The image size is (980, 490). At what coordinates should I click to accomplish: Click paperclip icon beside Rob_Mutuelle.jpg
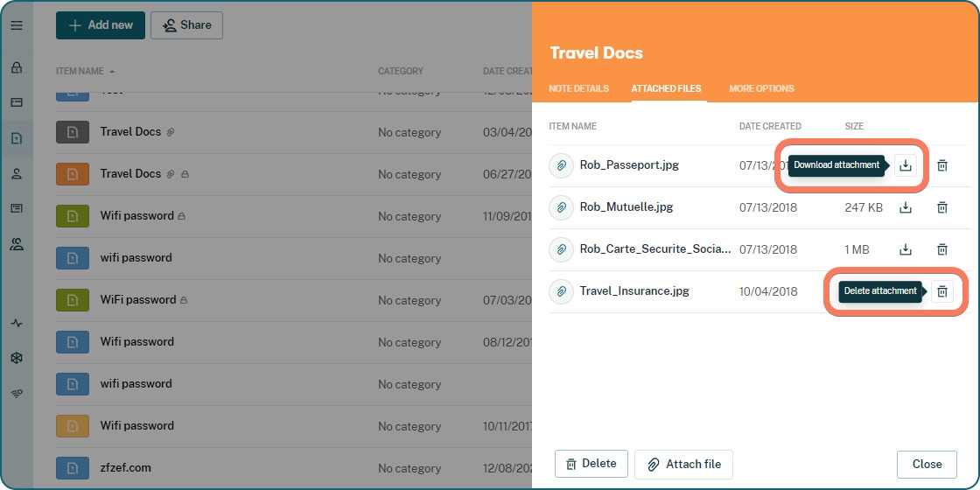[x=561, y=207]
